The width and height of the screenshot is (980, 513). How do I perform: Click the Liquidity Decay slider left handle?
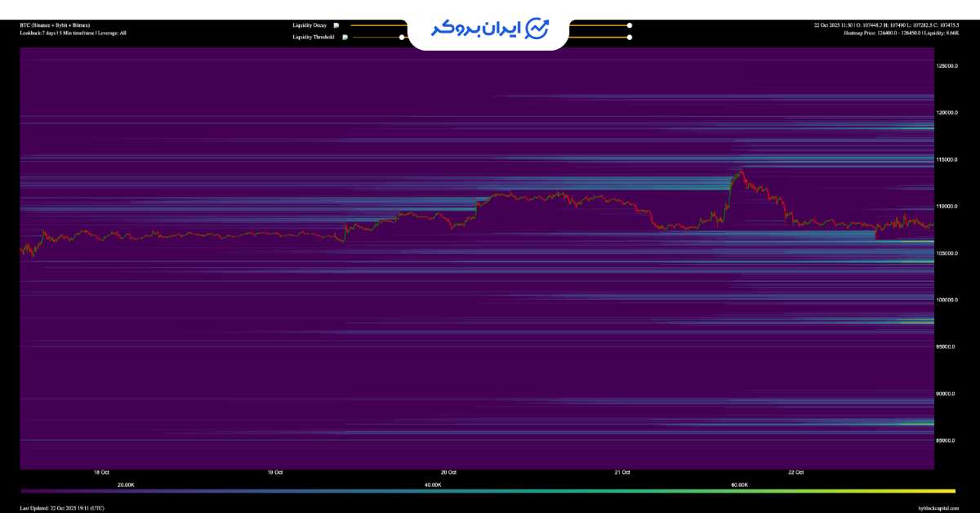click(x=402, y=25)
